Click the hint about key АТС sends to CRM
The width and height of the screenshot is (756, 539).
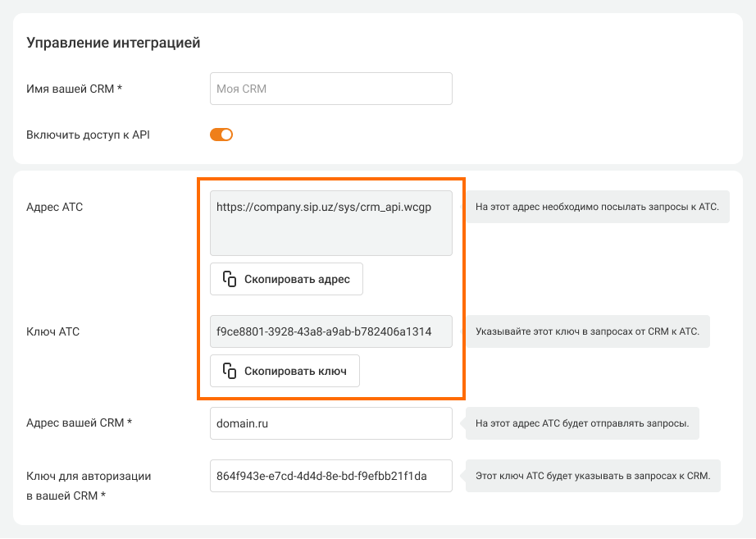point(592,476)
